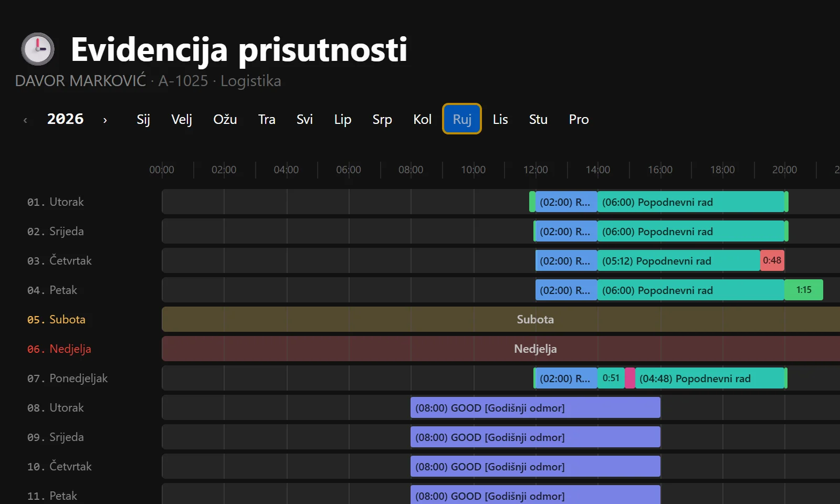Click the 06. Nedjelja day label
840x504 pixels.
[59, 349]
